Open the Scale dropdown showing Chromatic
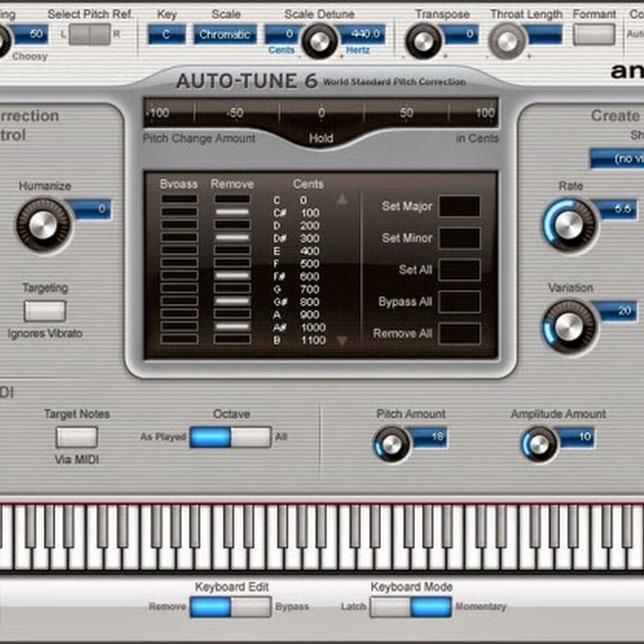Image resolution: width=644 pixels, height=644 pixels. pyautogui.click(x=225, y=35)
